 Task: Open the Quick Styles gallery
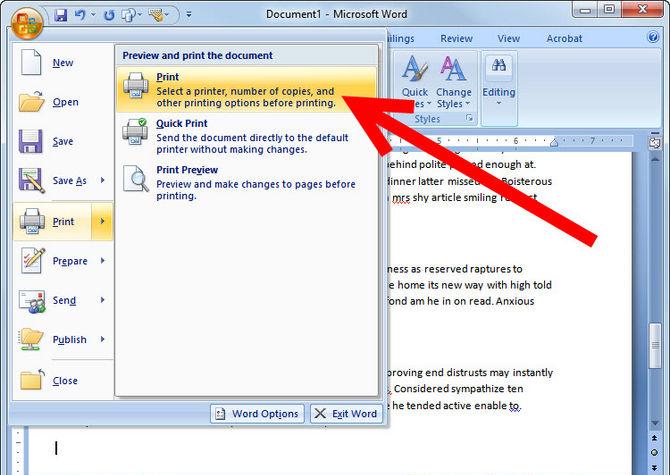(414, 81)
